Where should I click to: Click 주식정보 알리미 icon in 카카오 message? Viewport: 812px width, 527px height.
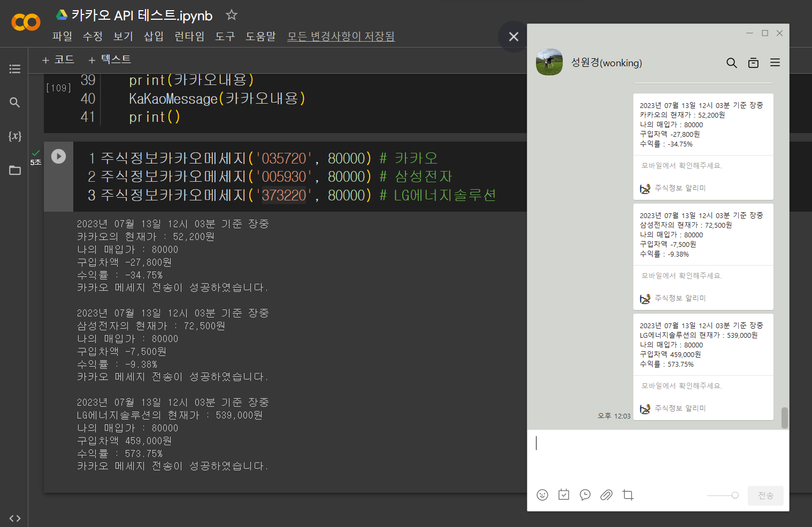(645, 188)
